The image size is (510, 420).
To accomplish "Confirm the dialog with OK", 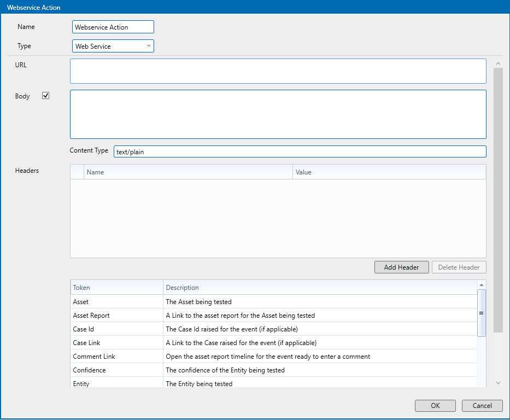I will tap(435, 406).
